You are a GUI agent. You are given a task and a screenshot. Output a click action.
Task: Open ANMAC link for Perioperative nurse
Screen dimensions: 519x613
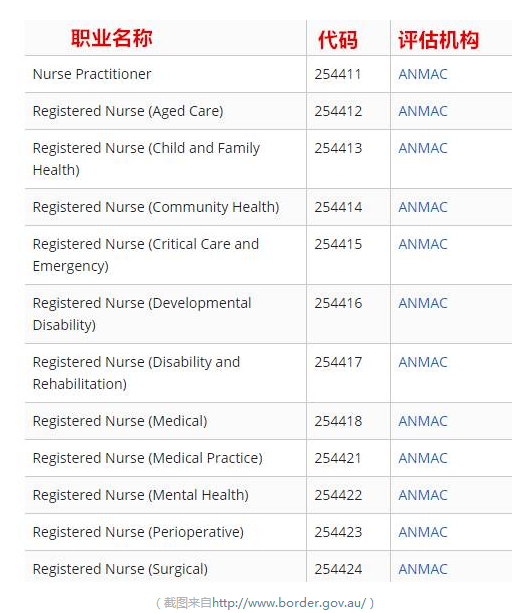[x=422, y=532]
